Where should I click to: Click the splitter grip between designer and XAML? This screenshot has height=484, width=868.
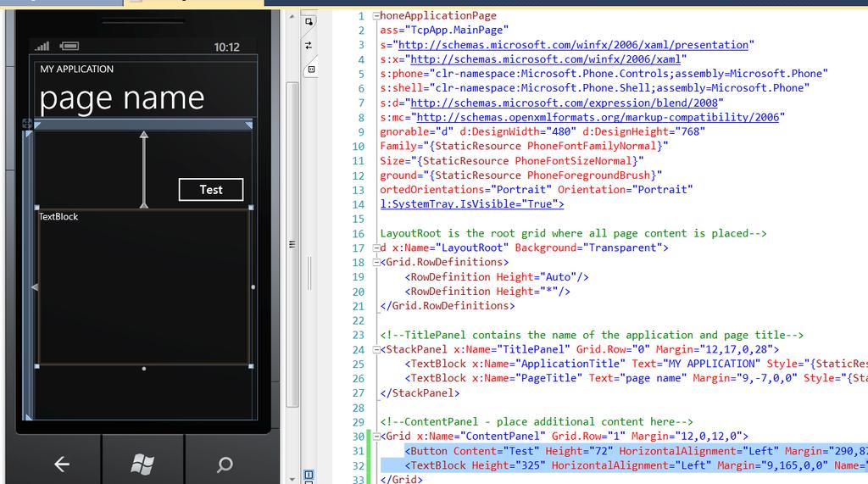click(x=309, y=273)
